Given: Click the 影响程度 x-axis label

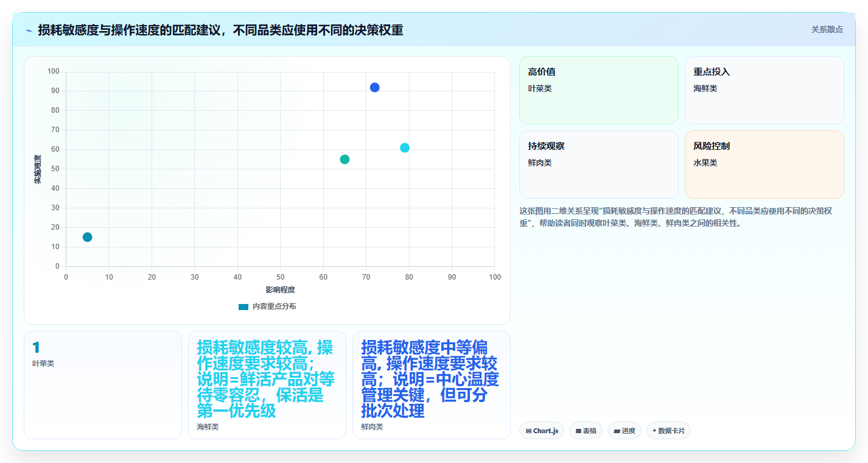Looking at the screenshot, I should [281, 290].
